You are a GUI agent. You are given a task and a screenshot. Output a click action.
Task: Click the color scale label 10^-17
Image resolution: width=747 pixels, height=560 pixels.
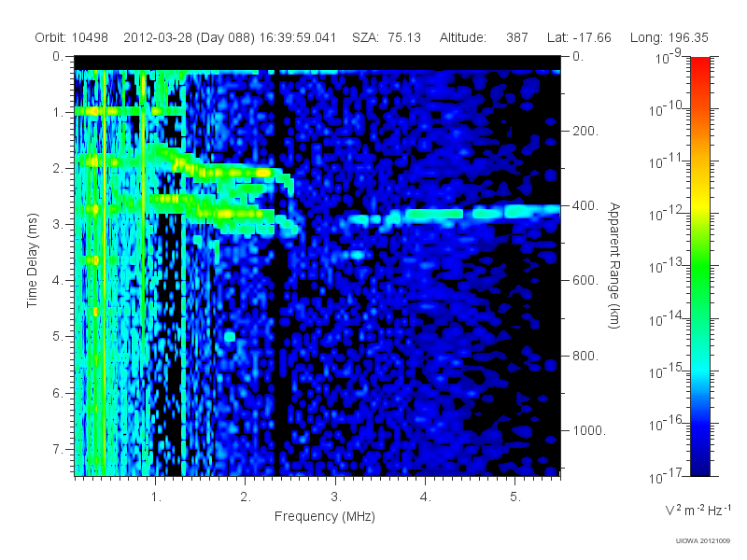(x=668, y=476)
